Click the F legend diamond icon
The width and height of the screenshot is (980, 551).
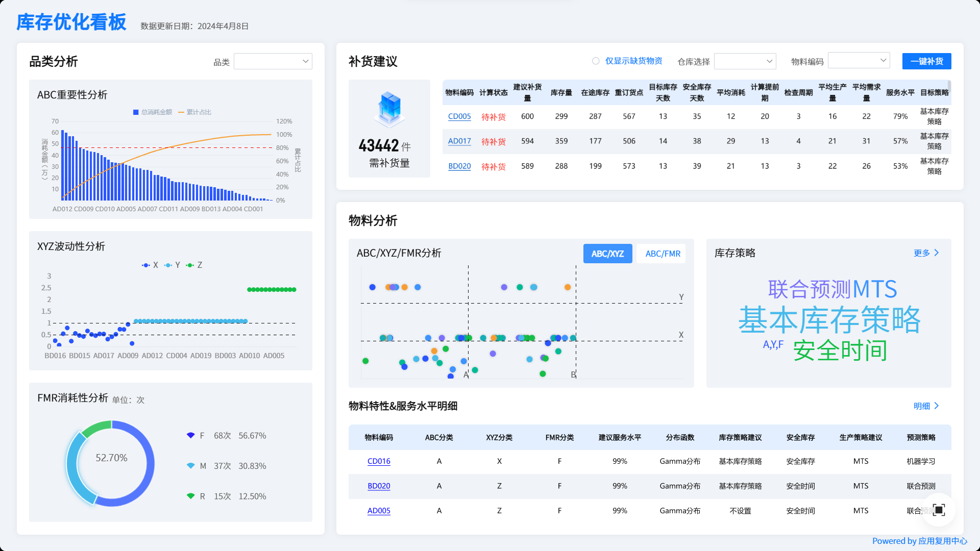[191, 436]
